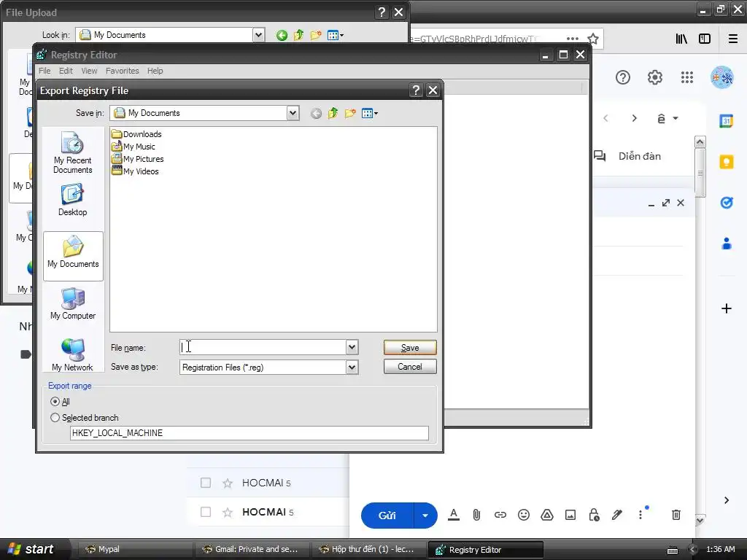Expand Save as type dropdown
The image size is (747, 560).
[x=352, y=367]
